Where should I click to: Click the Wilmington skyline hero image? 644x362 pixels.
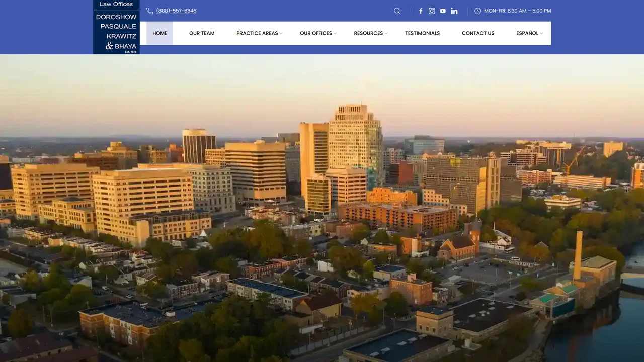click(x=322, y=208)
